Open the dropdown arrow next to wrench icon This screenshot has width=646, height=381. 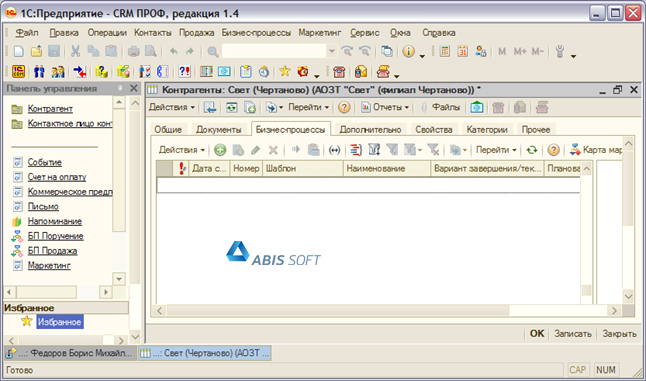[573, 56]
